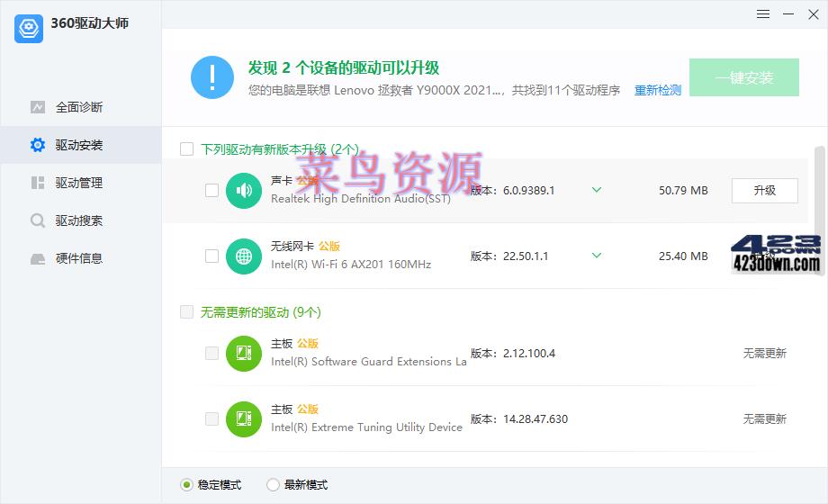Minimize the 360驱动大师 window
The height and width of the screenshot is (504, 828).
point(788,14)
